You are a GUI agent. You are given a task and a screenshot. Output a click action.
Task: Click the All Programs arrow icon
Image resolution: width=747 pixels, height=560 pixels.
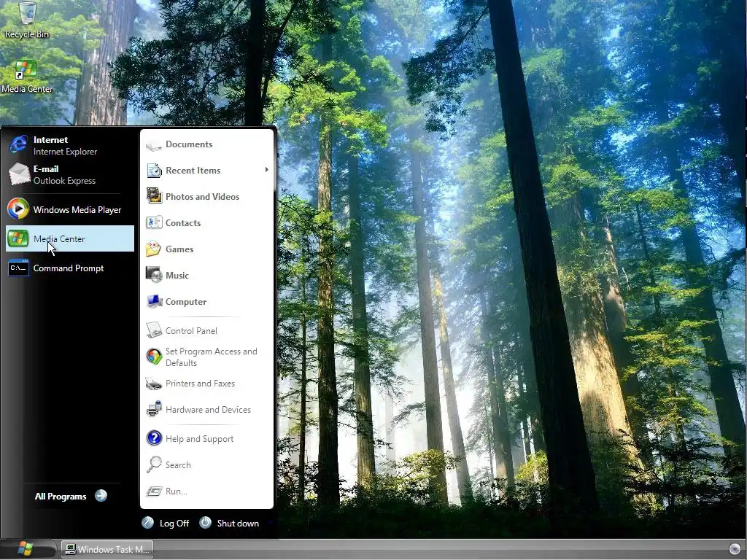(101, 496)
